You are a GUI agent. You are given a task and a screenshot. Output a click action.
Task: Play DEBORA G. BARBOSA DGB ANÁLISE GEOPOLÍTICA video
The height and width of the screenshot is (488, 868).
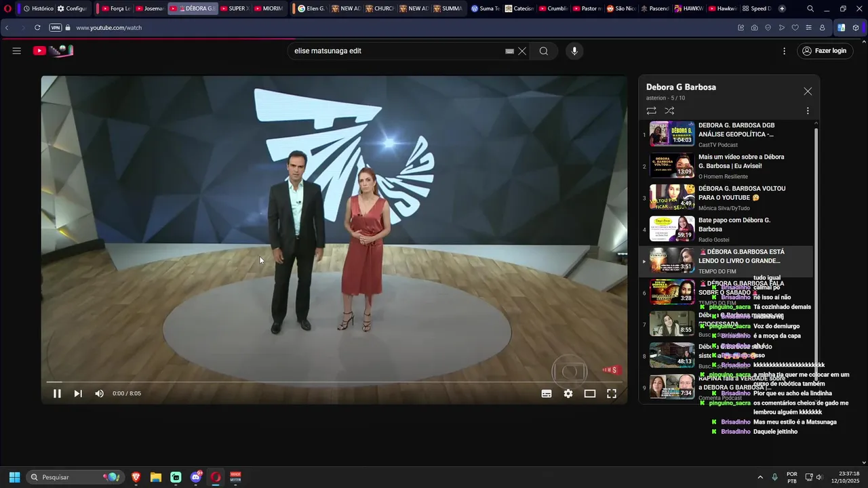(736, 130)
